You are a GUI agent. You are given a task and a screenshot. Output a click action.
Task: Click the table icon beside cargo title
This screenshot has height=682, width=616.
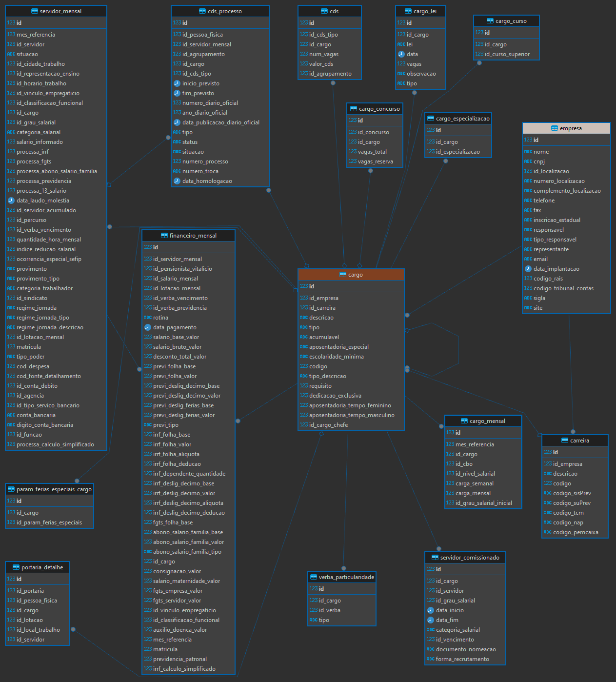pos(343,275)
